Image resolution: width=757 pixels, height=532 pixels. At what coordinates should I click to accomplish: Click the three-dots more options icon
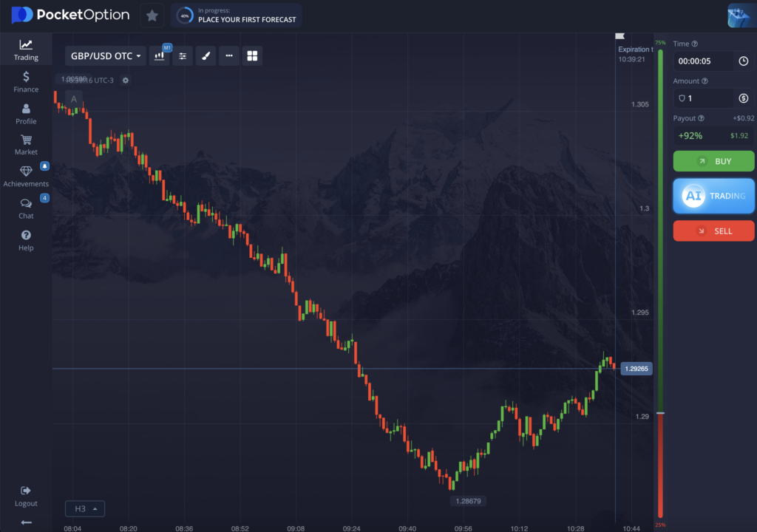[229, 56]
